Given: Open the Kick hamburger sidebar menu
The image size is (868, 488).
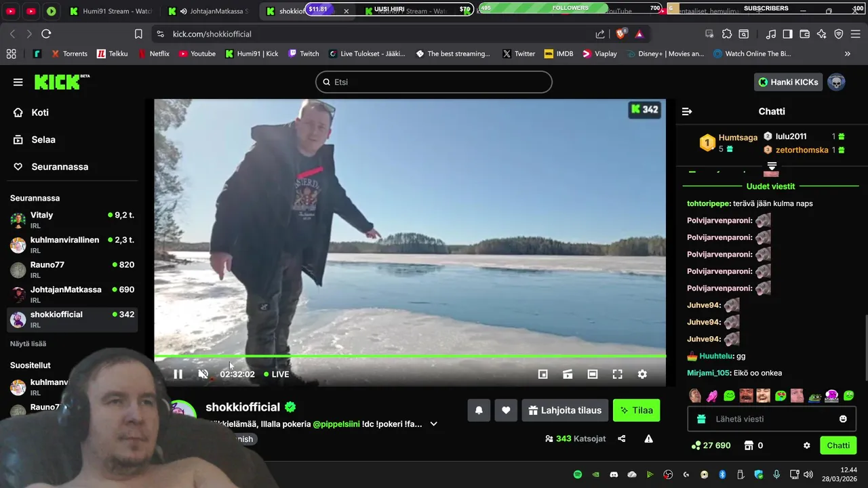Looking at the screenshot, I should click(x=18, y=82).
